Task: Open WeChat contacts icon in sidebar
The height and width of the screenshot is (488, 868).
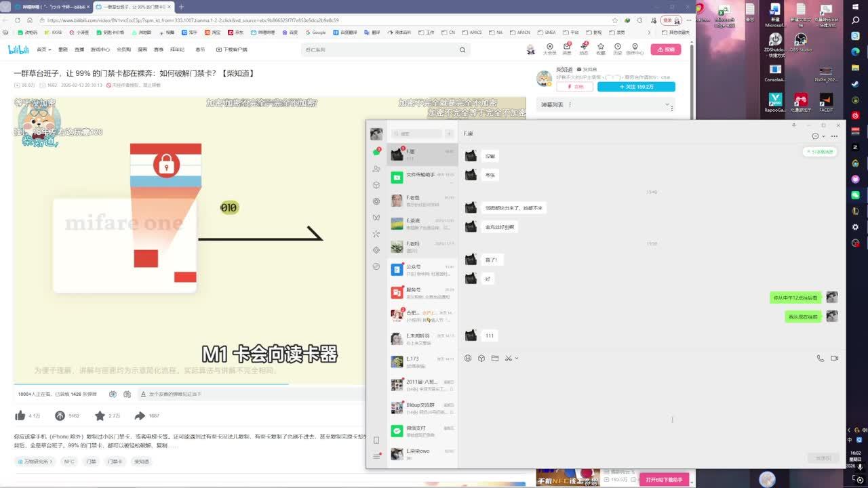Action: tap(376, 169)
